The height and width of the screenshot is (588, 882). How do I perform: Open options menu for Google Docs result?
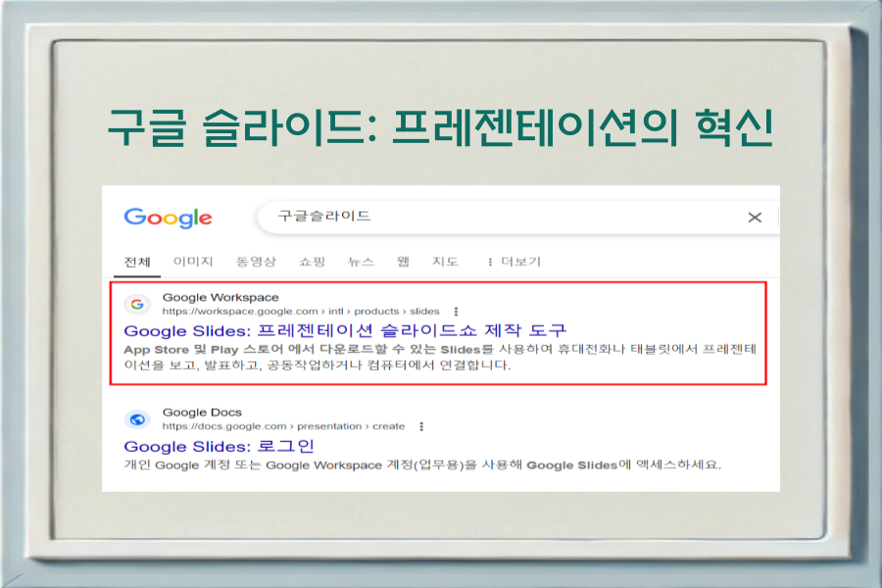coord(421,426)
